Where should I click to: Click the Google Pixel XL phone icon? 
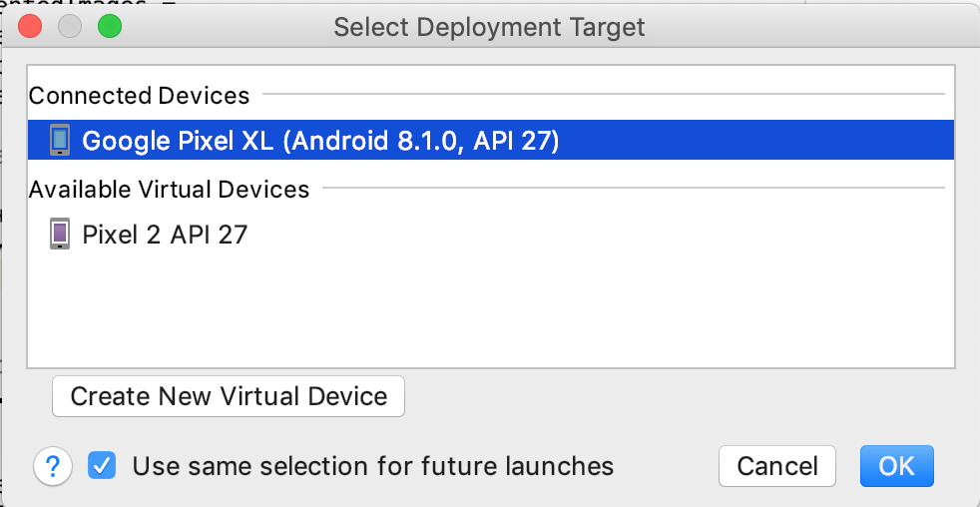(x=61, y=141)
